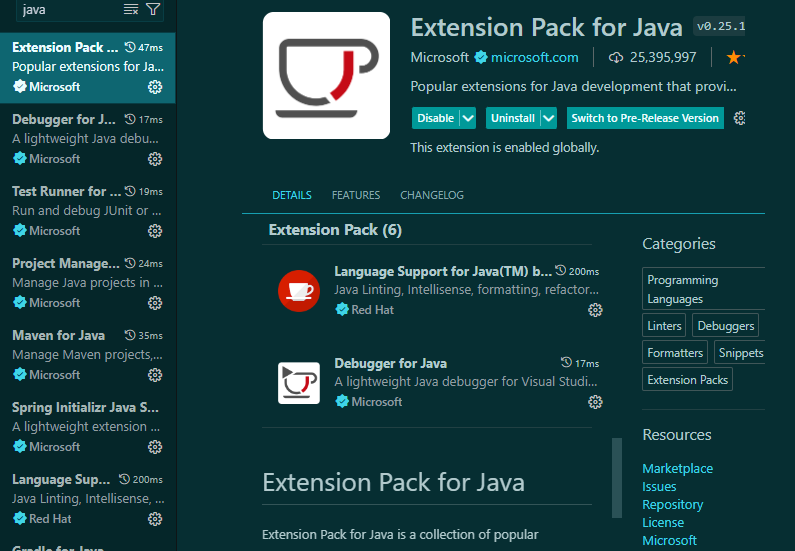Select the Debuggers category tag
The width and height of the screenshot is (795, 551).
(x=726, y=325)
